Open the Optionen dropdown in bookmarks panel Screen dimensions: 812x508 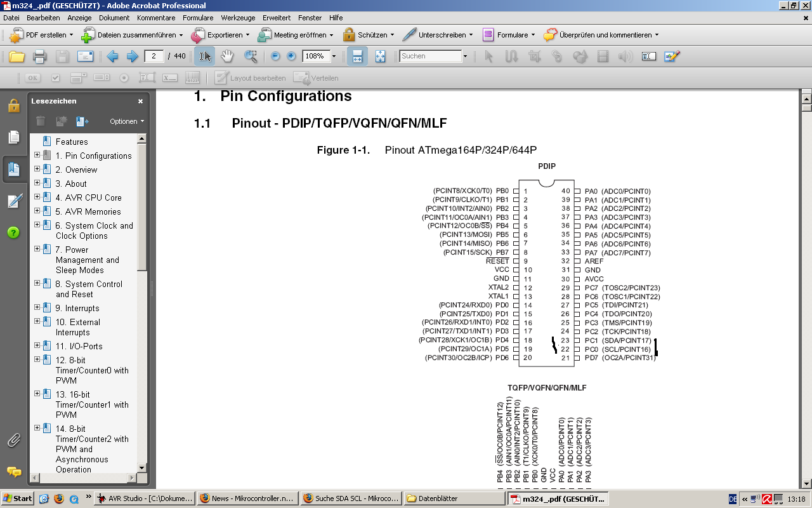(127, 121)
